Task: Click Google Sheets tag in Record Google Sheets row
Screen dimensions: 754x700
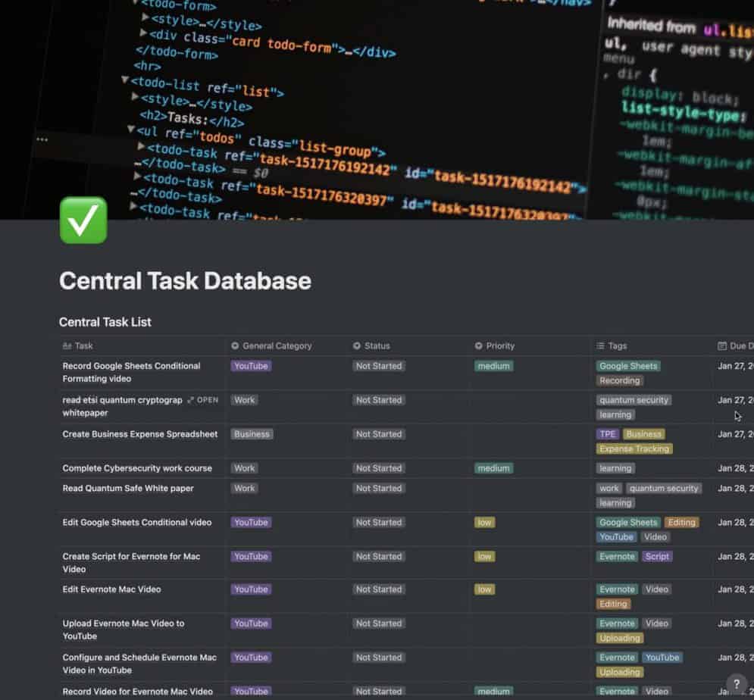Action: pyautogui.click(x=628, y=366)
